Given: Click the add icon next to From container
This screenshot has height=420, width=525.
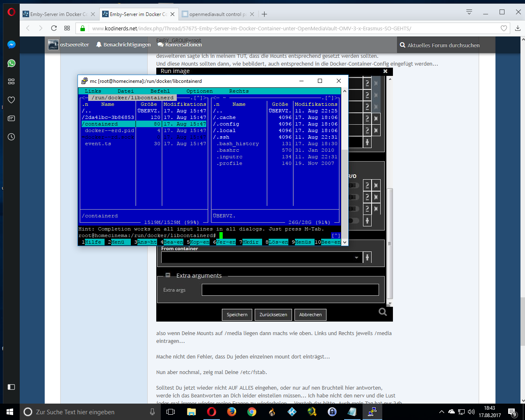Looking at the screenshot, I should [x=367, y=258].
